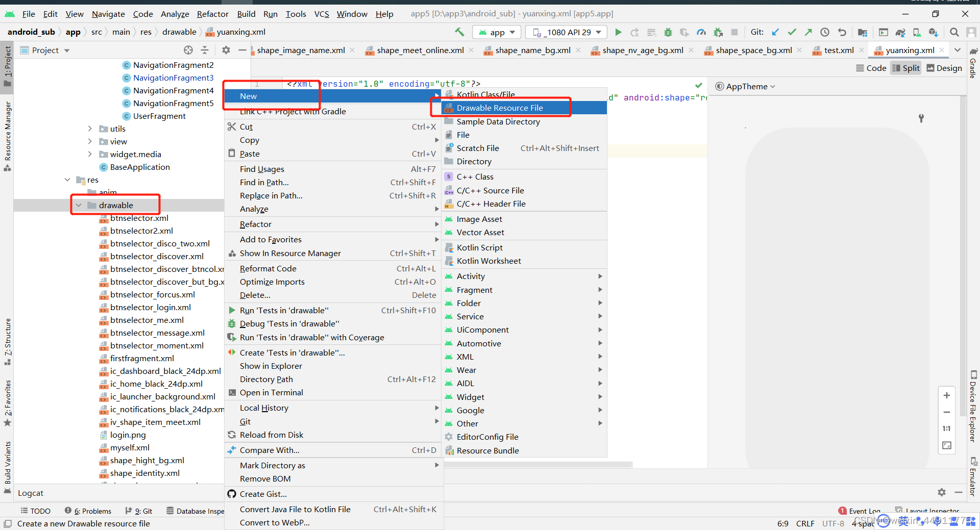Click Attach Debugger to Android Process icon
Screen dimensions: 980x530
(718, 32)
